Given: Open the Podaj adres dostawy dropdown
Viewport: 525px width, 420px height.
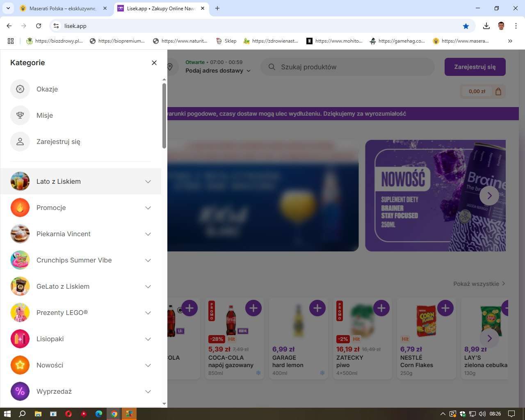Looking at the screenshot, I should [x=218, y=71].
